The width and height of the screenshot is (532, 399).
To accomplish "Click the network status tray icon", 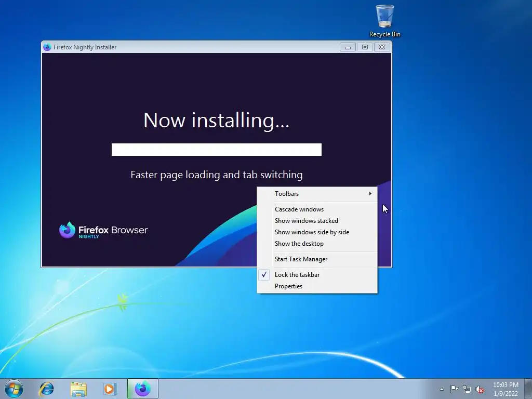I will click(x=467, y=389).
